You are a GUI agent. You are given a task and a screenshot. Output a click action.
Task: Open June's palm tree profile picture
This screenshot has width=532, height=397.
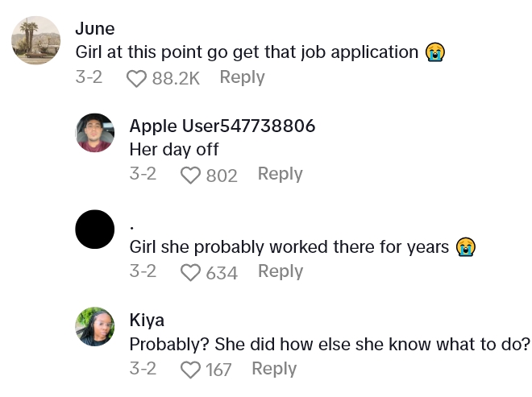point(36,40)
